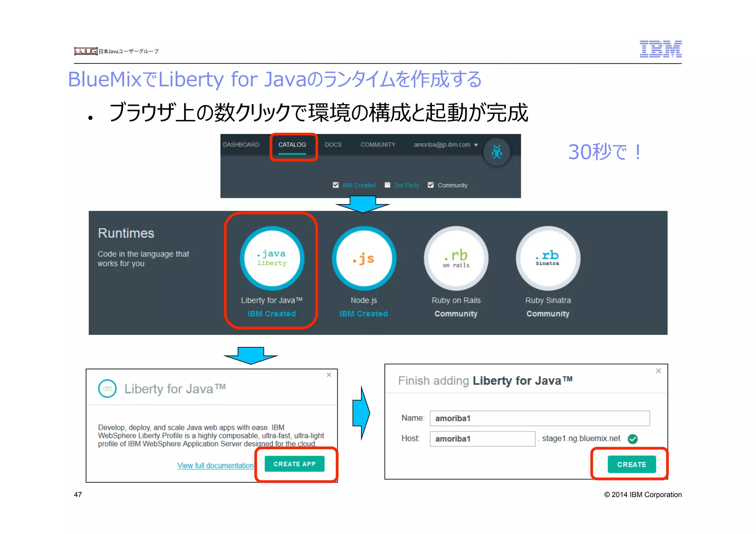Open the DOCS tab
The height and width of the screenshot is (534, 756).
333,145
